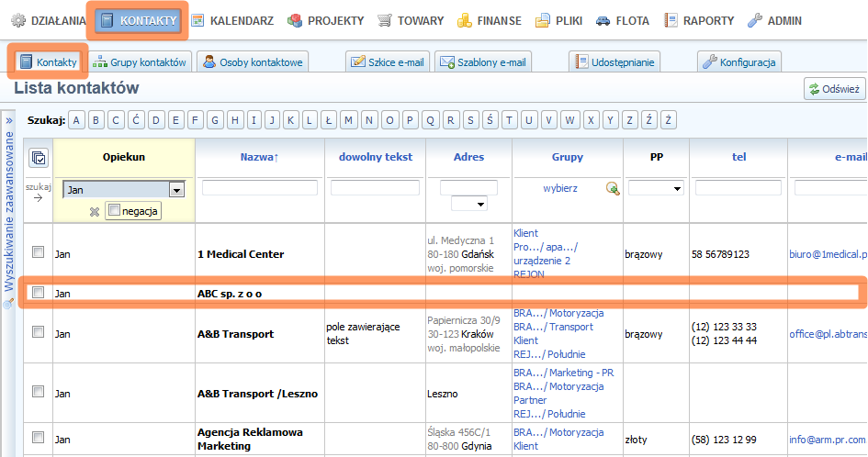Select the ABC sp. z o o row checkbox
This screenshot has height=457, width=868.
point(38,294)
